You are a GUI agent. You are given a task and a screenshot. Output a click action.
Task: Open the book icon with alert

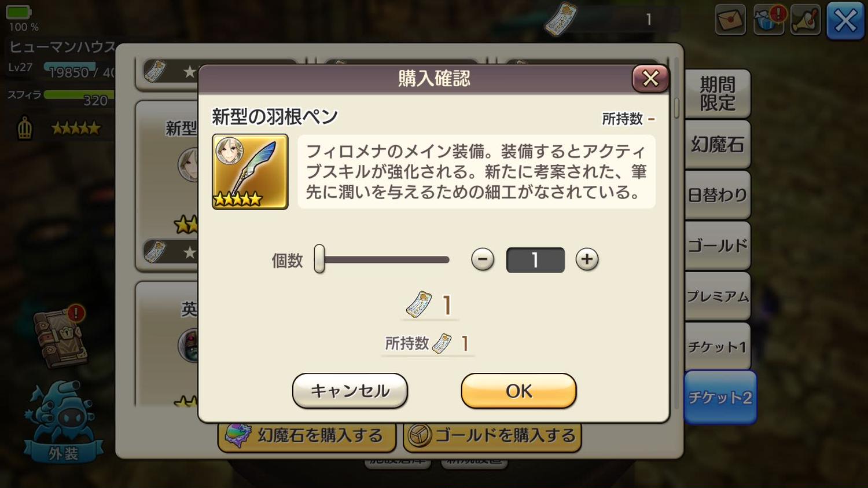tap(60, 336)
